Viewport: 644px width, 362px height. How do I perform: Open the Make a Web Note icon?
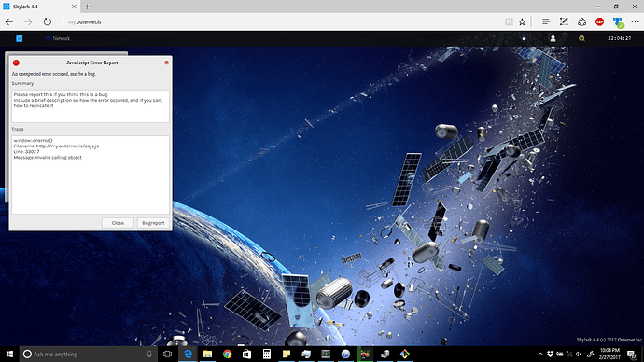pos(564,21)
